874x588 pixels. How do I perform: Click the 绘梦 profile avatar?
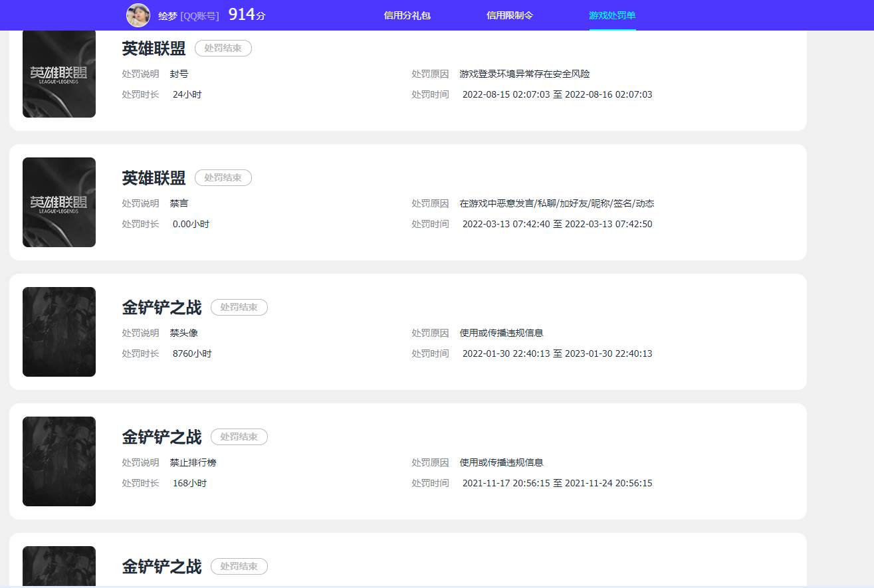pyautogui.click(x=138, y=15)
